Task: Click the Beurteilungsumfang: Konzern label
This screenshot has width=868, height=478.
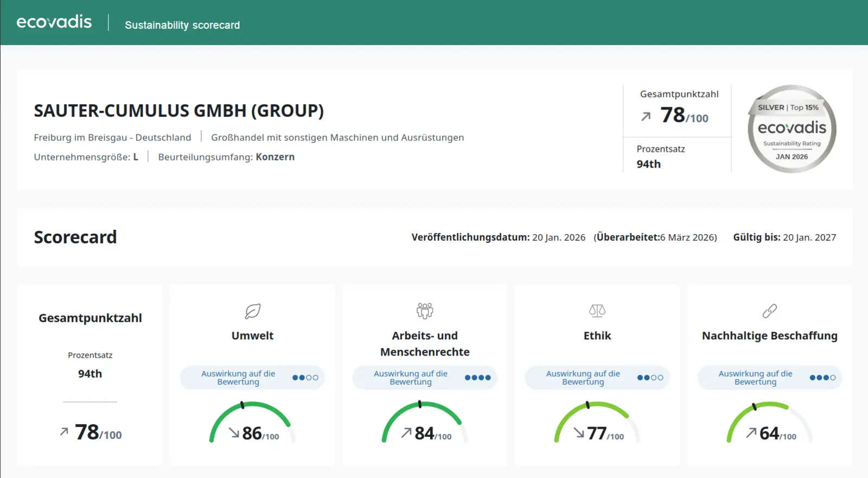Action: point(226,157)
